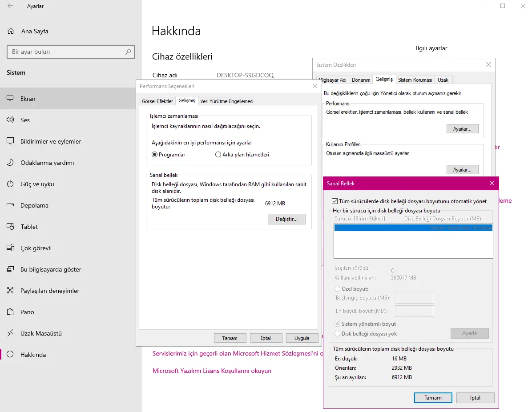Click the search magnifier icon
Viewport: 532px width, 412px height.
pyautogui.click(x=128, y=52)
